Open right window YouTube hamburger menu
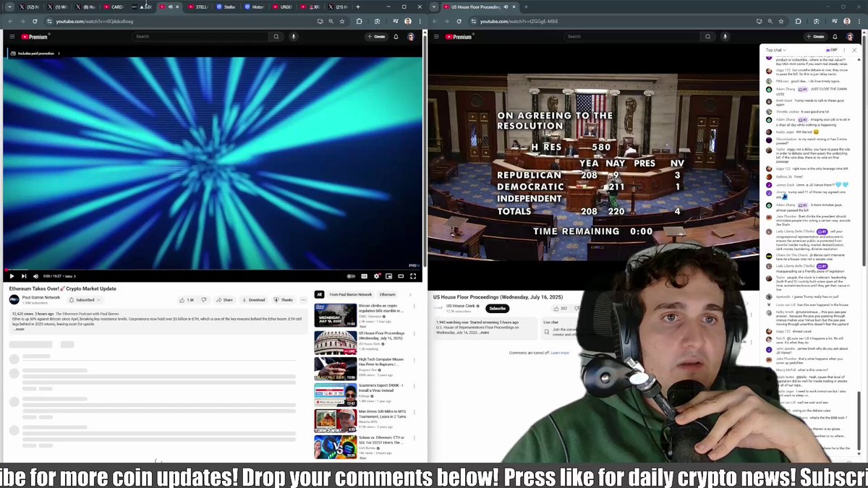The image size is (868, 488). click(x=436, y=36)
